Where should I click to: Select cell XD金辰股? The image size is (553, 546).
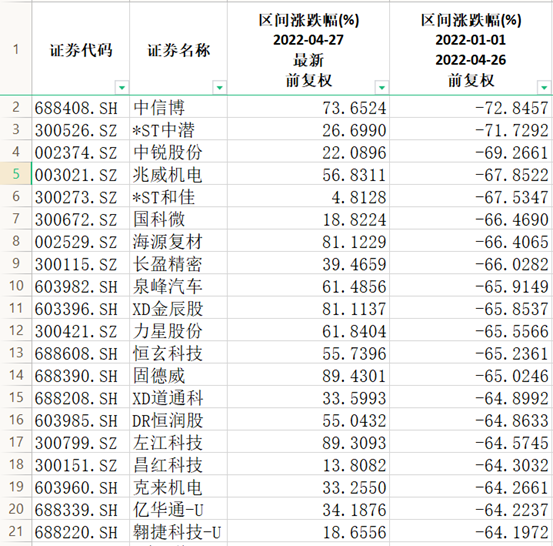pos(178,308)
